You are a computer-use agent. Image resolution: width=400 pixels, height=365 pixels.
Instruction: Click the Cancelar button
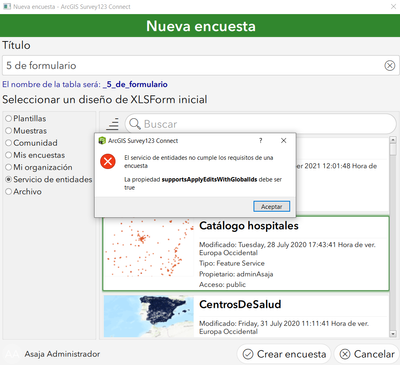[x=367, y=354]
